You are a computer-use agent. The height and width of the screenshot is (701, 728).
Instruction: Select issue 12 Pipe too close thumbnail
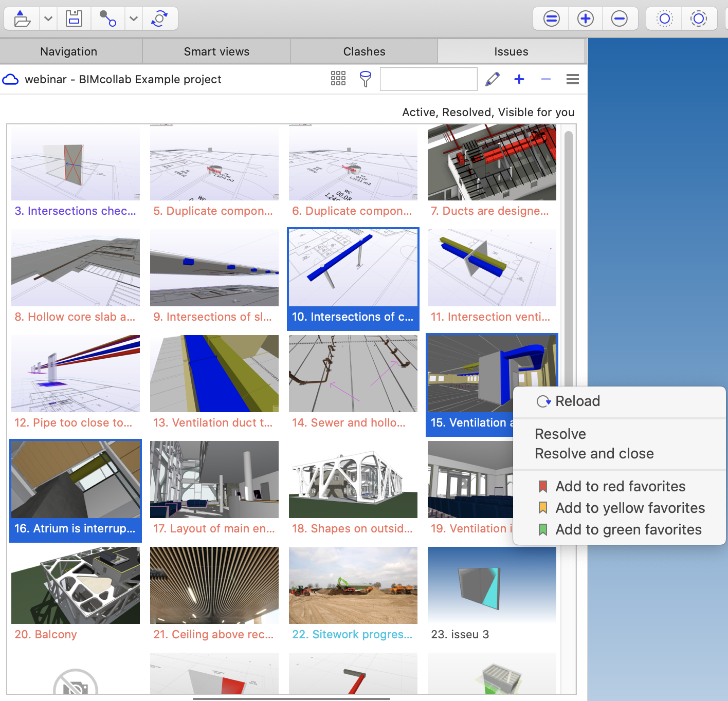click(x=76, y=374)
